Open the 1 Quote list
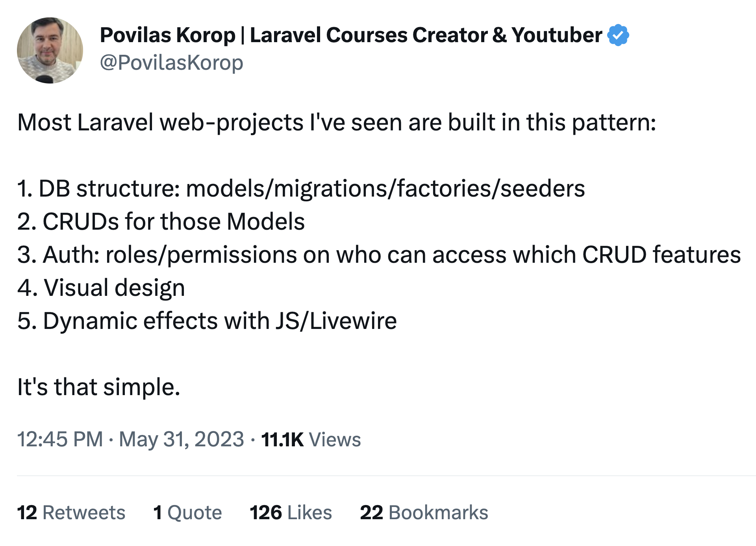 (x=187, y=513)
